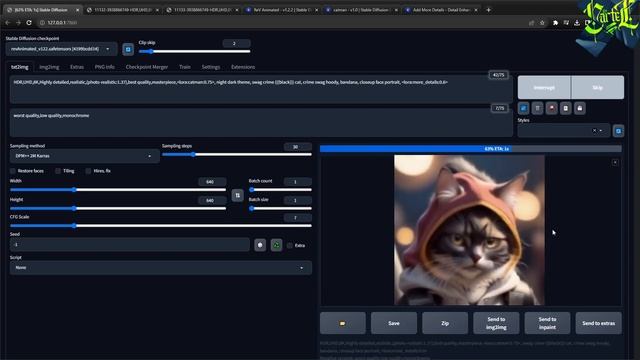This screenshot has width=640, height=360.
Task: Enable the Tiling checkbox
Action: pyautogui.click(x=58, y=171)
